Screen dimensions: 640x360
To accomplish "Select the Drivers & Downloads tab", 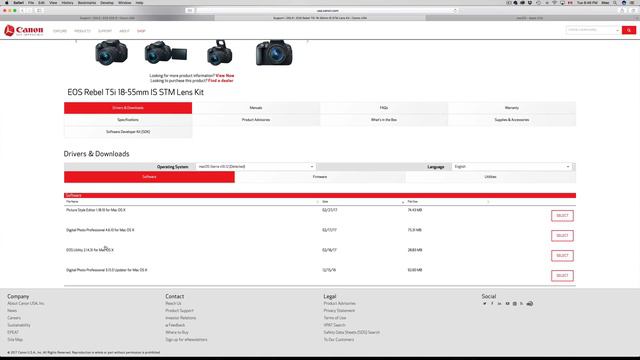I will pyautogui.click(x=128, y=108).
